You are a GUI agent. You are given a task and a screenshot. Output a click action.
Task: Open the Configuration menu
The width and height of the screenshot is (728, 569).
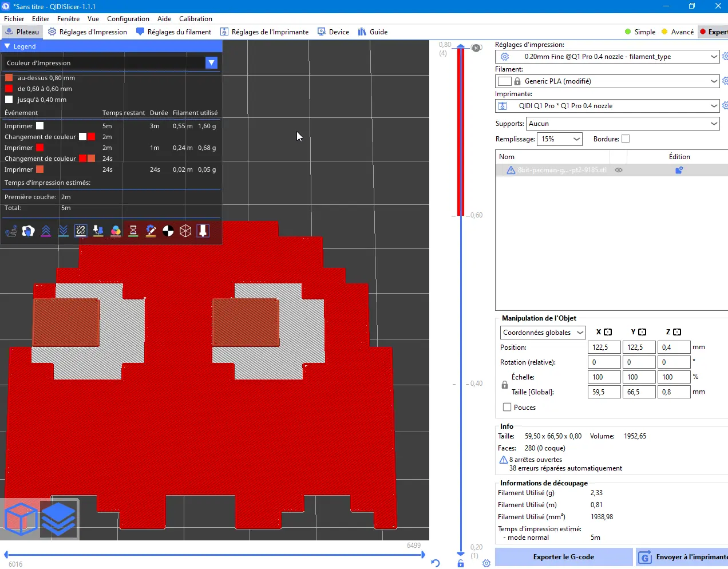(x=128, y=19)
